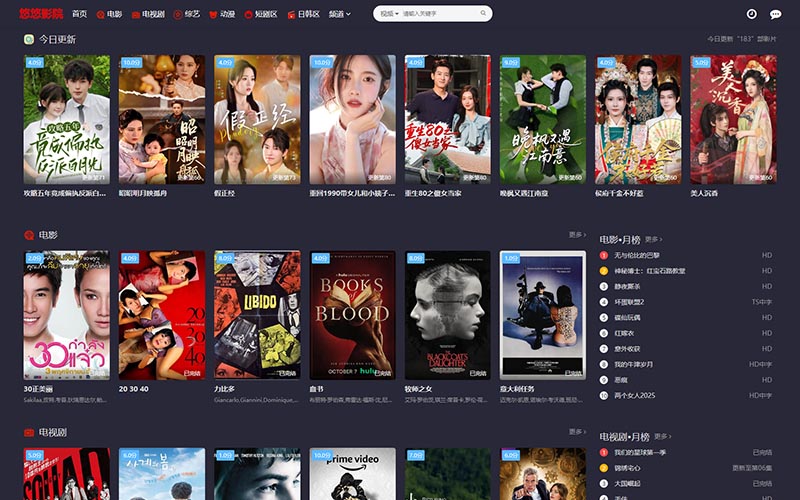Screen dimensions: 800x500
Task: Open The Blackcoat's Daughter poster
Action: [447, 315]
